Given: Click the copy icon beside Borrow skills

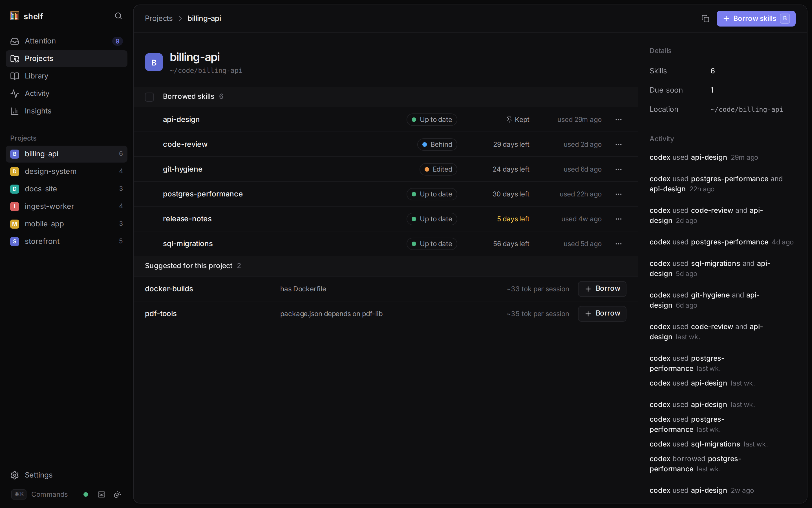Looking at the screenshot, I should [x=705, y=18].
